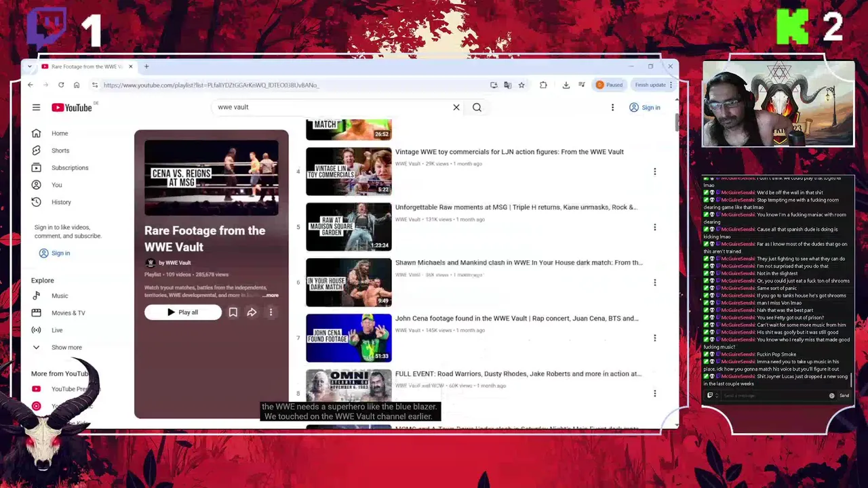This screenshot has height=488, width=868.
Task: Expand playlist description with ...more
Action: 270,296
